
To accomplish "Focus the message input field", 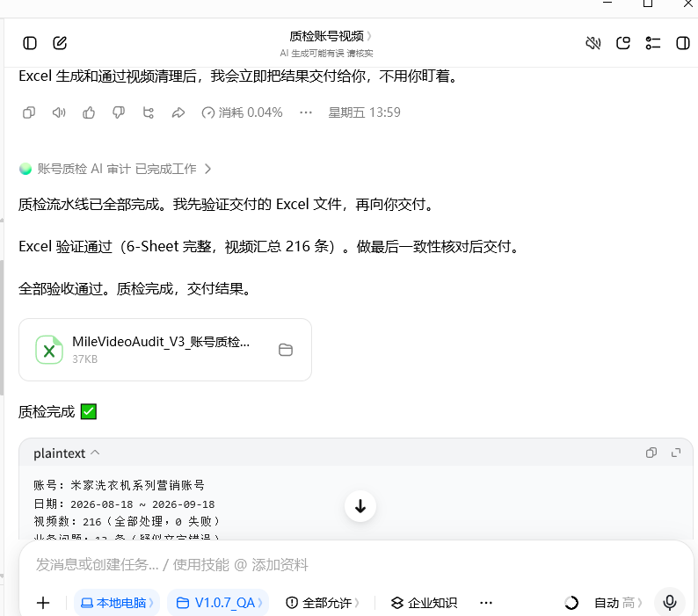I will [356, 565].
